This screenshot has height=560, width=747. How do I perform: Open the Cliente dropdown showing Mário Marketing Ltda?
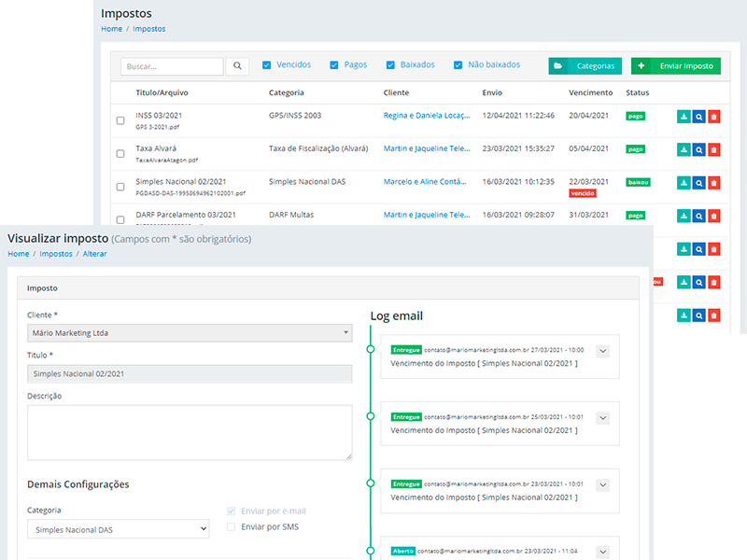coord(190,332)
